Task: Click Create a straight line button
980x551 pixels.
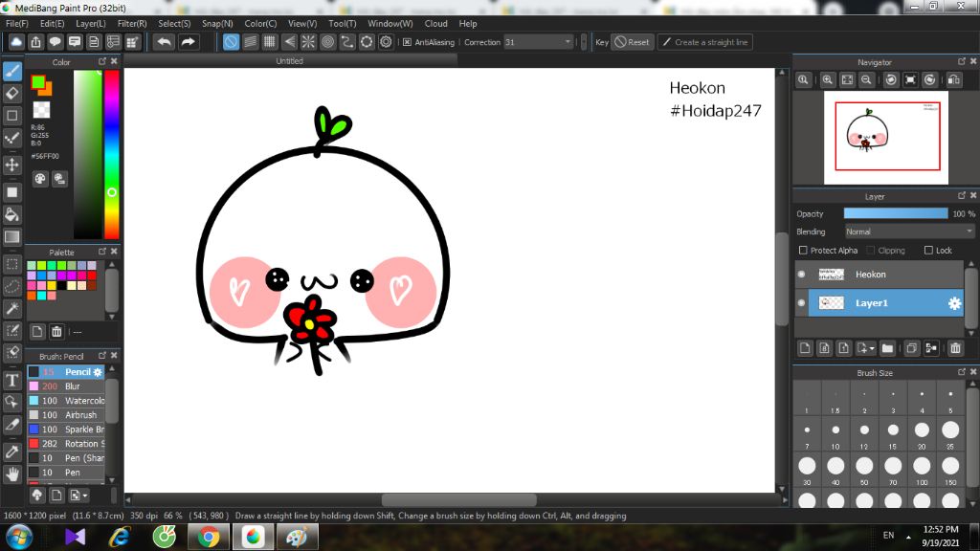Action: (705, 42)
